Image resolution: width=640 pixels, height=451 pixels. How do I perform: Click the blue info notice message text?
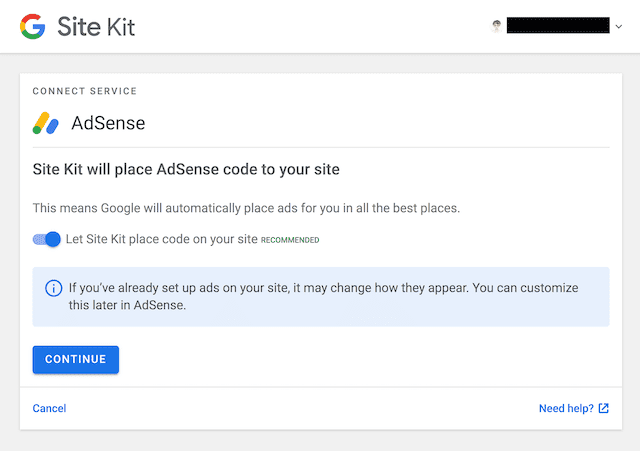[320, 288]
